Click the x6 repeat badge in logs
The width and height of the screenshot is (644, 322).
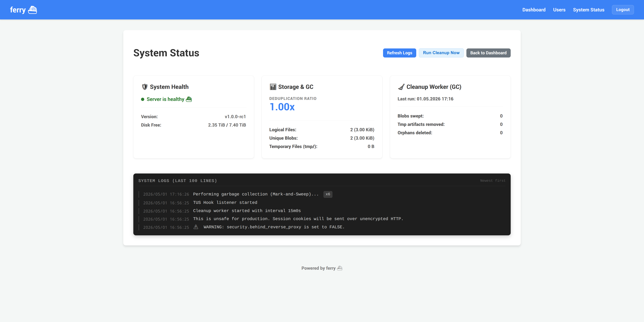(328, 194)
